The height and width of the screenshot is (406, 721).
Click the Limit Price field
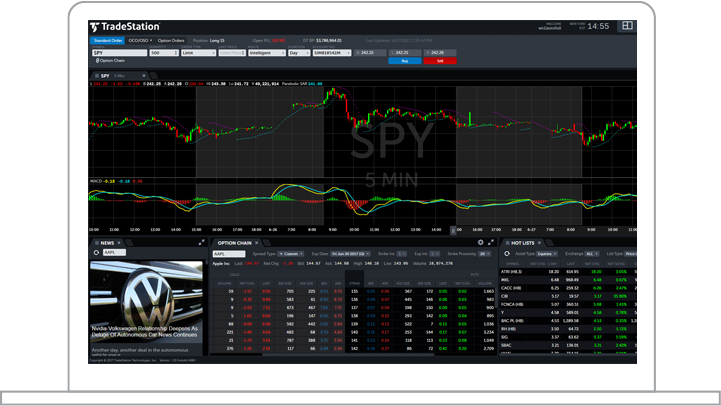pyautogui.click(x=232, y=53)
